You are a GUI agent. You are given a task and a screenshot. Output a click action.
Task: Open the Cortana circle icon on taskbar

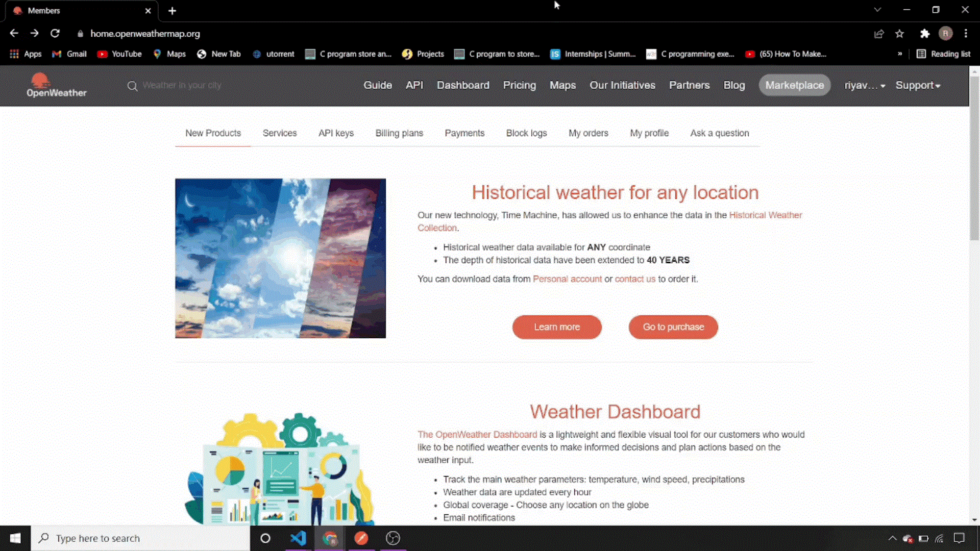[x=265, y=538]
